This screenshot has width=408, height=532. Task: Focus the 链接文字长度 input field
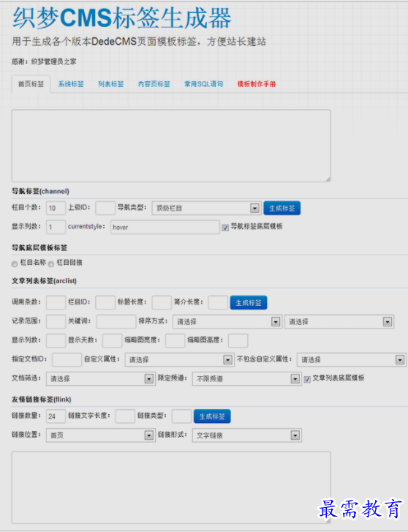pos(125,416)
